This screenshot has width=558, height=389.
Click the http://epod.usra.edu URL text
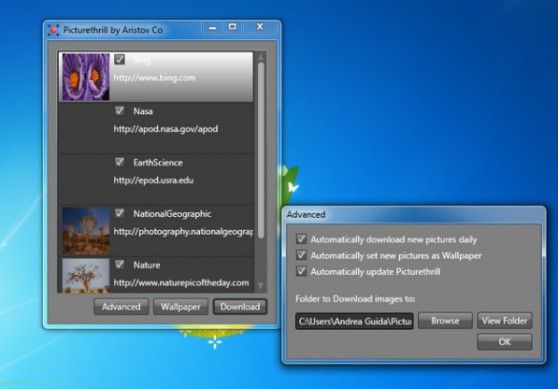click(153, 180)
